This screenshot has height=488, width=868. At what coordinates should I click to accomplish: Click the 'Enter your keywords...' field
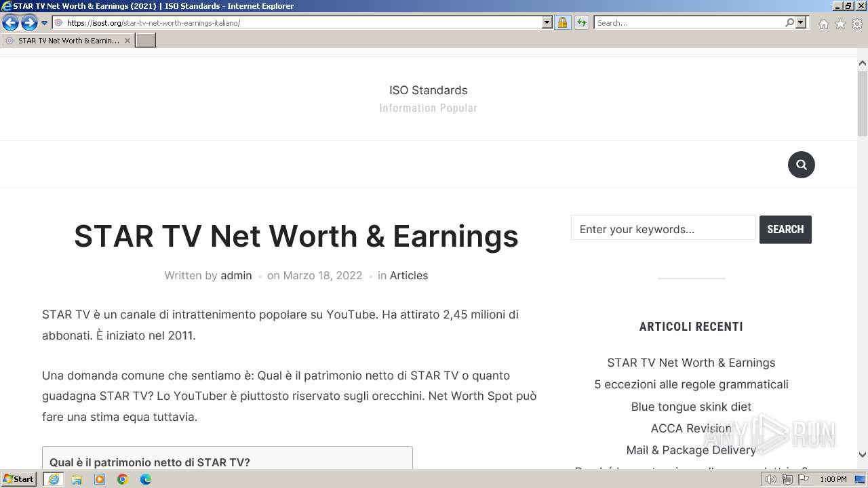coord(663,229)
